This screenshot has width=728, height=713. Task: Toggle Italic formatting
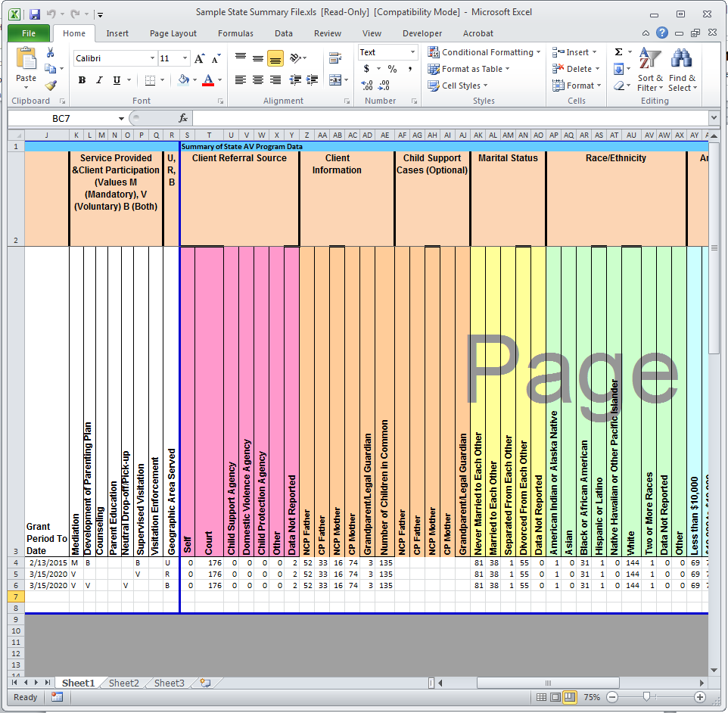[99, 80]
